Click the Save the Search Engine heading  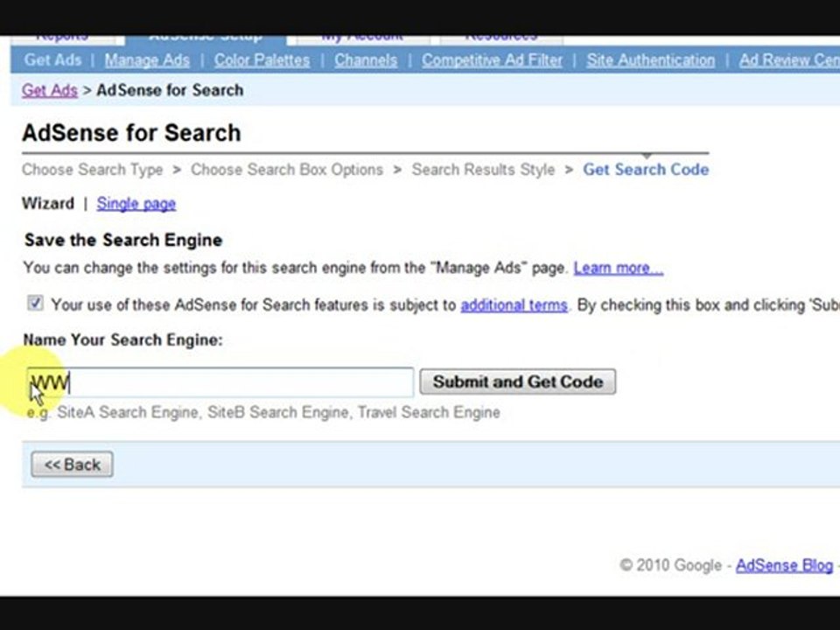(x=123, y=240)
